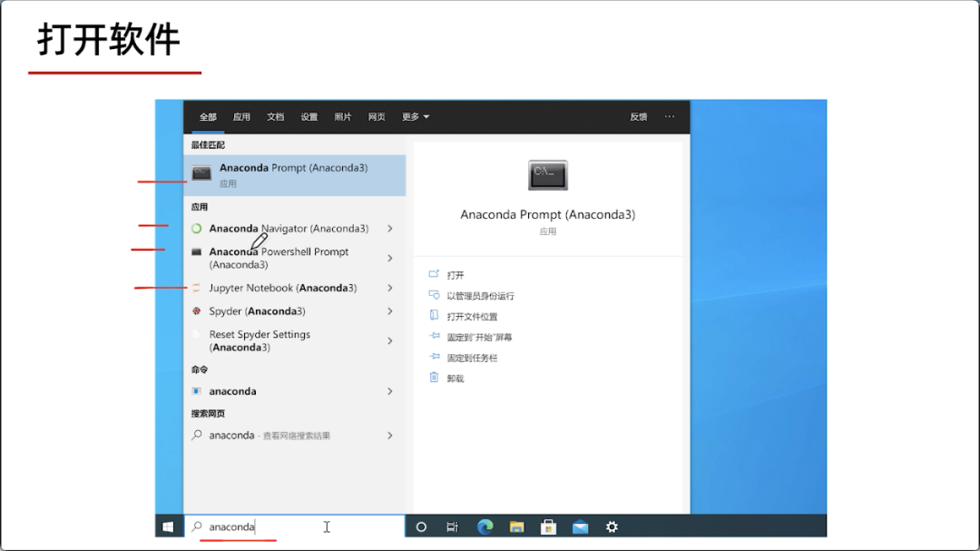Image resolution: width=980 pixels, height=551 pixels.
Task: Launch Microsoft Edge from taskbar
Action: (x=485, y=527)
